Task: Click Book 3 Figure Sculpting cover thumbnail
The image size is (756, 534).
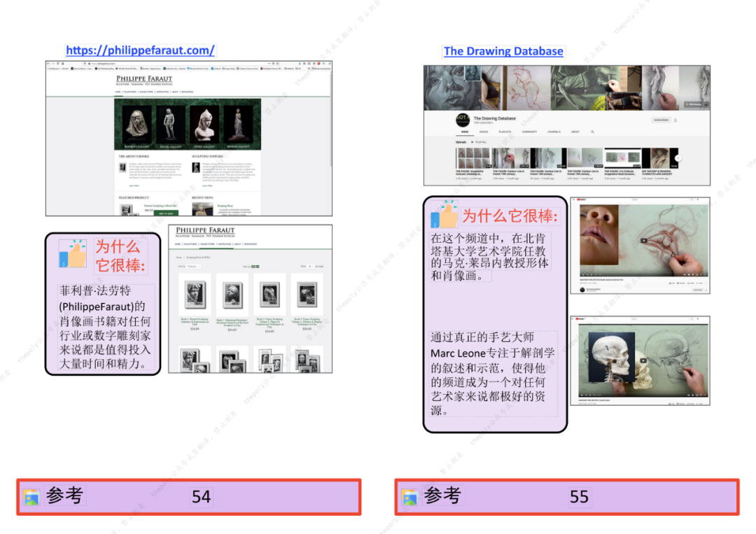Action: tap(269, 295)
